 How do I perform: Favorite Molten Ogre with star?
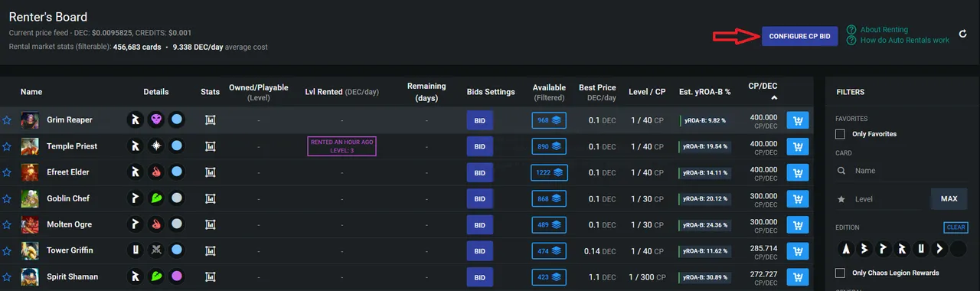[x=7, y=224]
